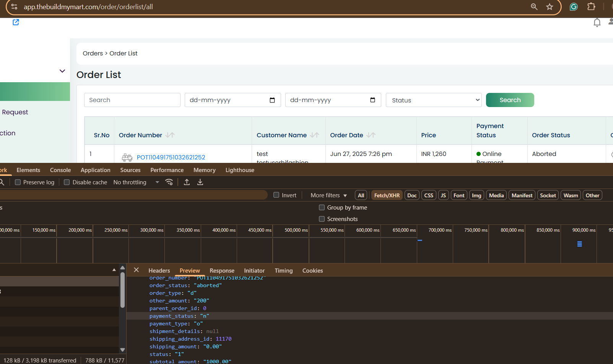Expand More filters dropdown
This screenshot has width=613, height=364.
tap(329, 195)
